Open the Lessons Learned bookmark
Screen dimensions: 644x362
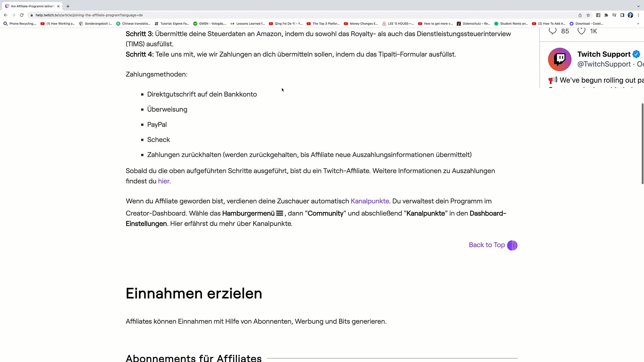[248, 24]
